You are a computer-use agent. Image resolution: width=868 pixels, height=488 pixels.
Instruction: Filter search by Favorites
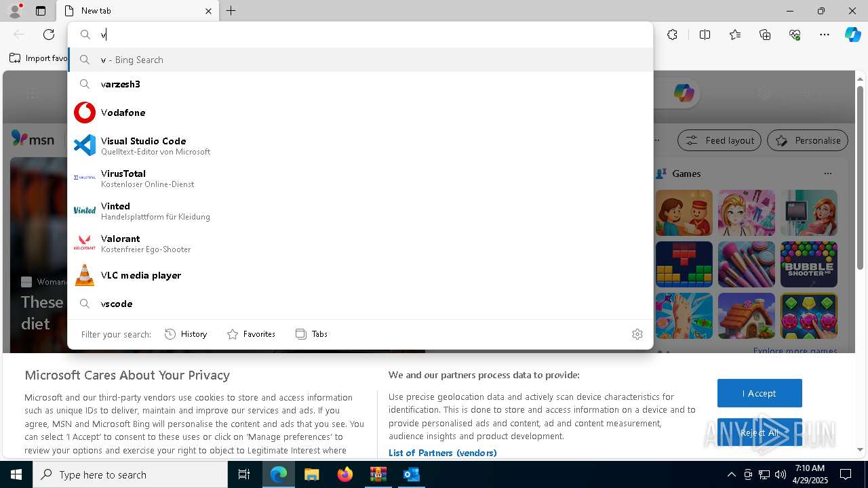[251, 334]
